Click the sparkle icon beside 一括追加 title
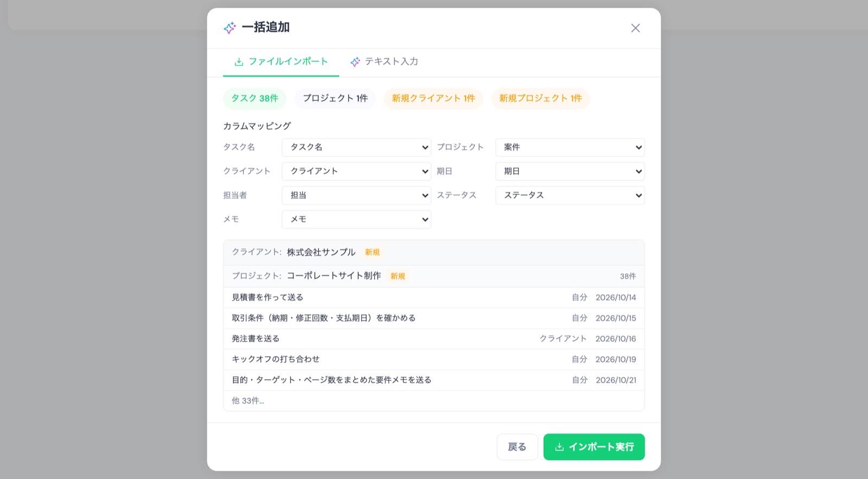 pyautogui.click(x=229, y=28)
